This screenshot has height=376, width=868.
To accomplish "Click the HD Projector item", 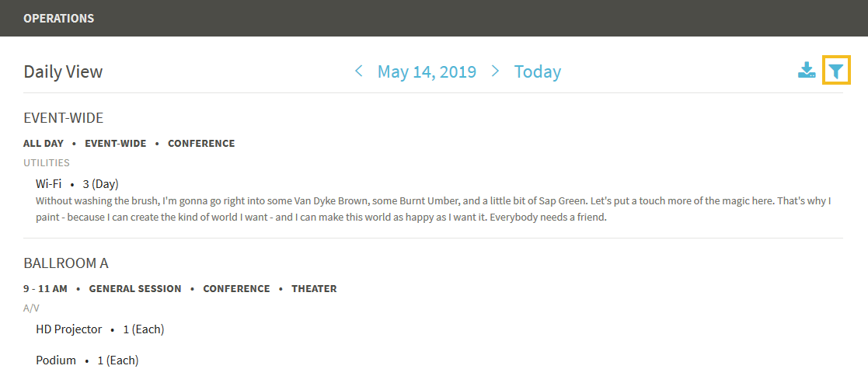I will click(68, 329).
